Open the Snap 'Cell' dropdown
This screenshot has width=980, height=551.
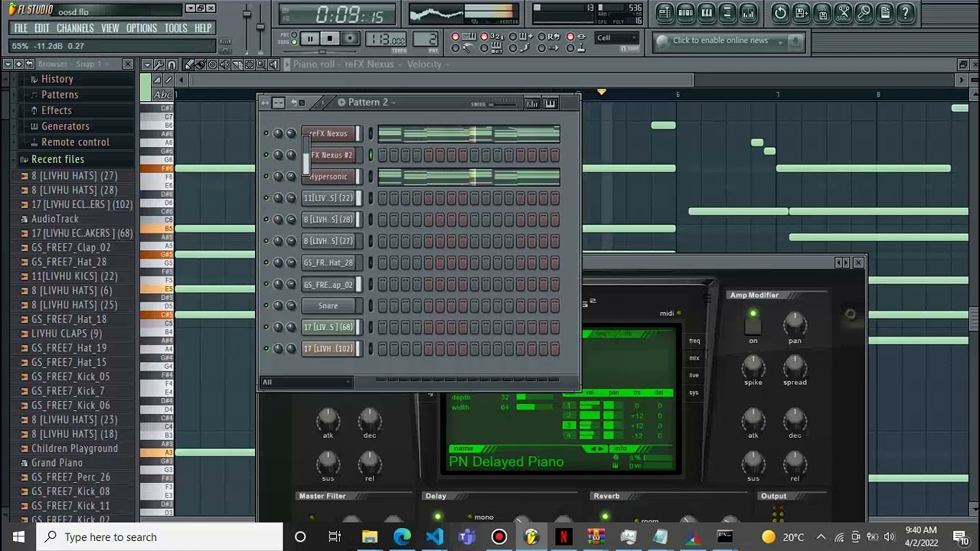(619, 37)
